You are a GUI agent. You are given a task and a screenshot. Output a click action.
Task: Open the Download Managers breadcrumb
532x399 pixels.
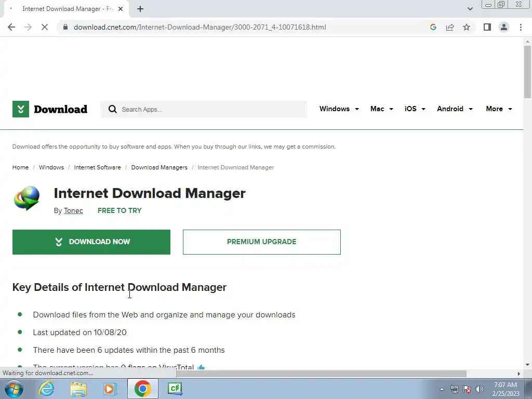(x=159, y=167)
